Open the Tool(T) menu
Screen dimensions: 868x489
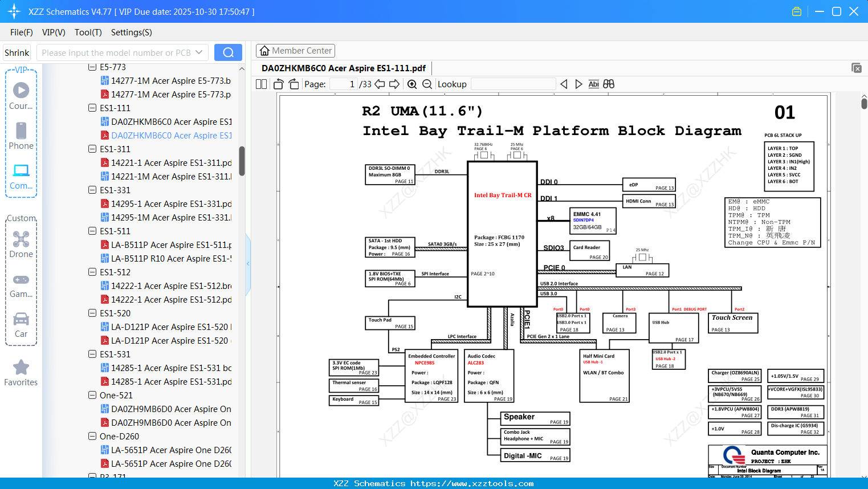tap(88, 32)
